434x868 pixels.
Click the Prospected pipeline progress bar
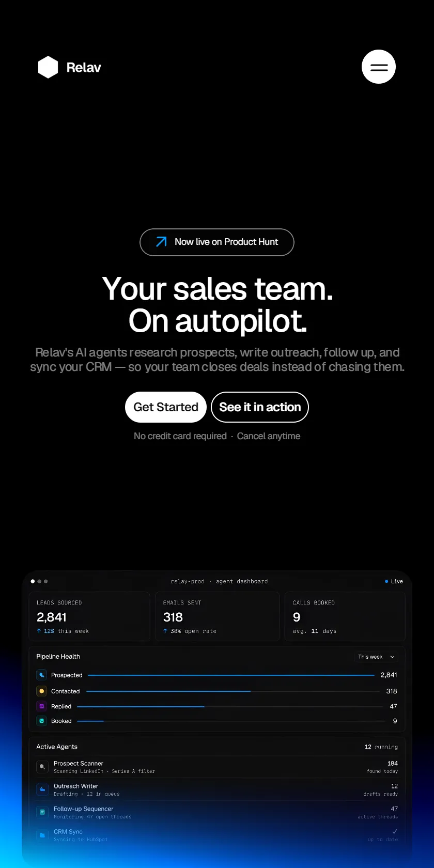231,675
